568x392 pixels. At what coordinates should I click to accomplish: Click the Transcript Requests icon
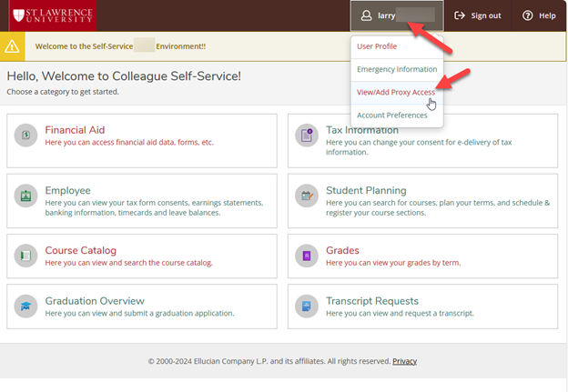(x=308, y=307)
